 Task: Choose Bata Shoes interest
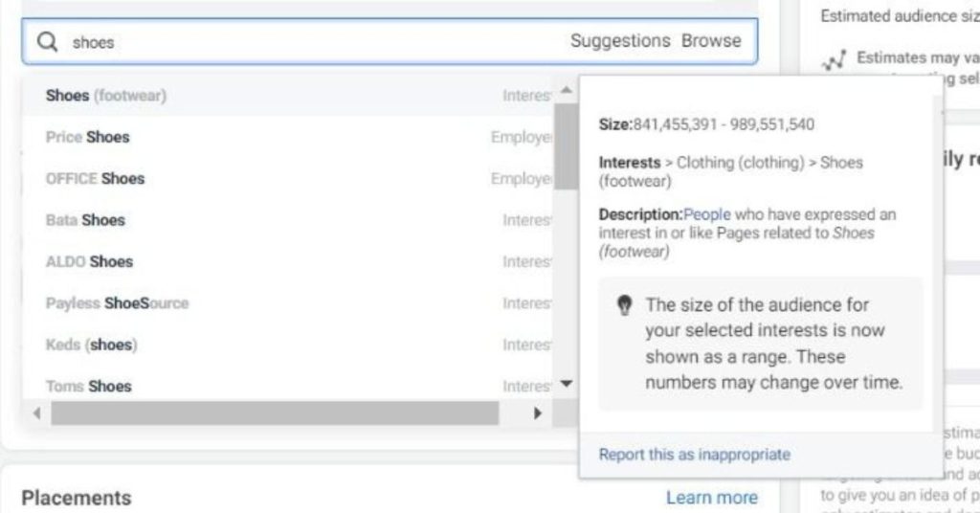click(x=287, y=220)
